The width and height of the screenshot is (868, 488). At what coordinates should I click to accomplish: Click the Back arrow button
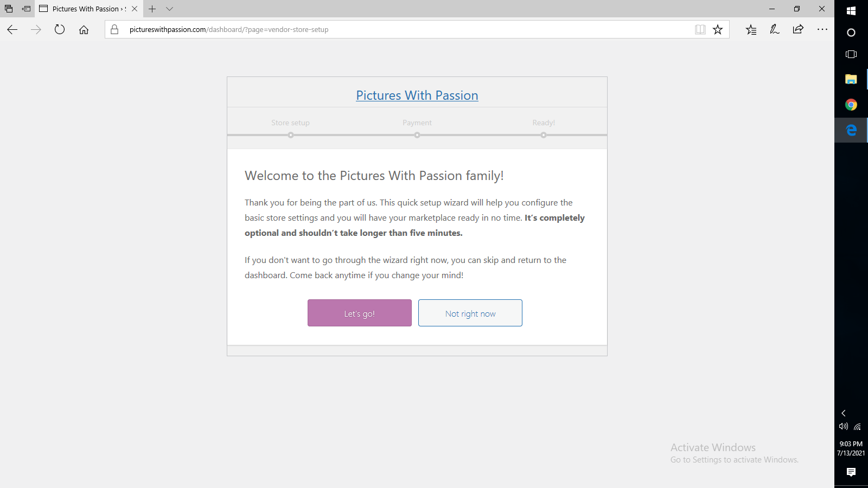(x=12, y=30)
